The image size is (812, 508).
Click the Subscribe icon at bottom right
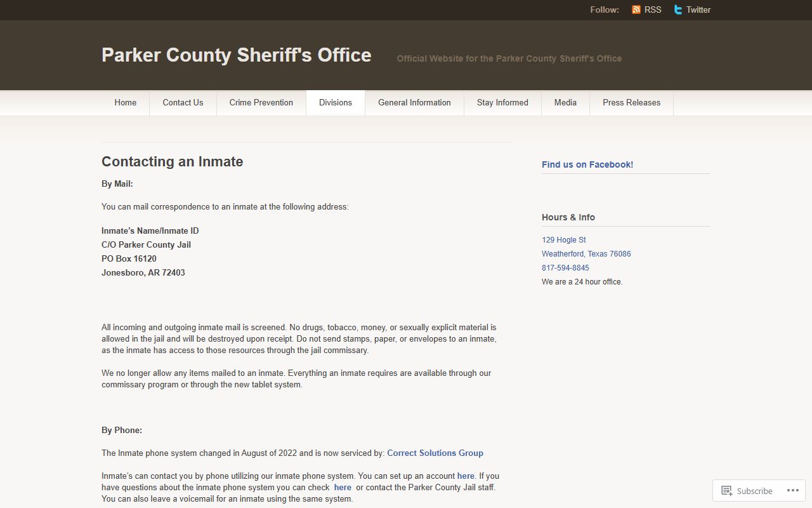point(727,491)
